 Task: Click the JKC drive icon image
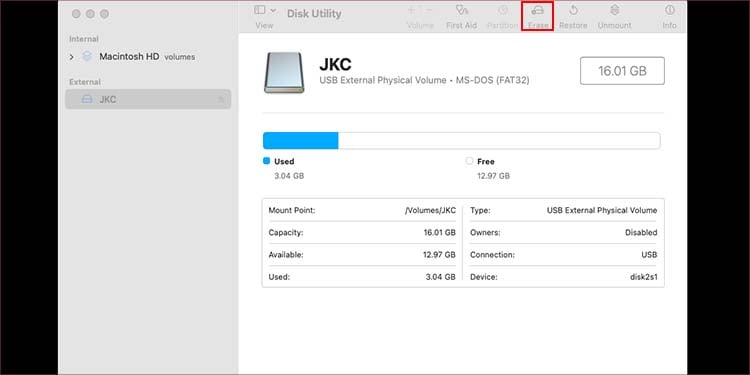tap(284, 72)
